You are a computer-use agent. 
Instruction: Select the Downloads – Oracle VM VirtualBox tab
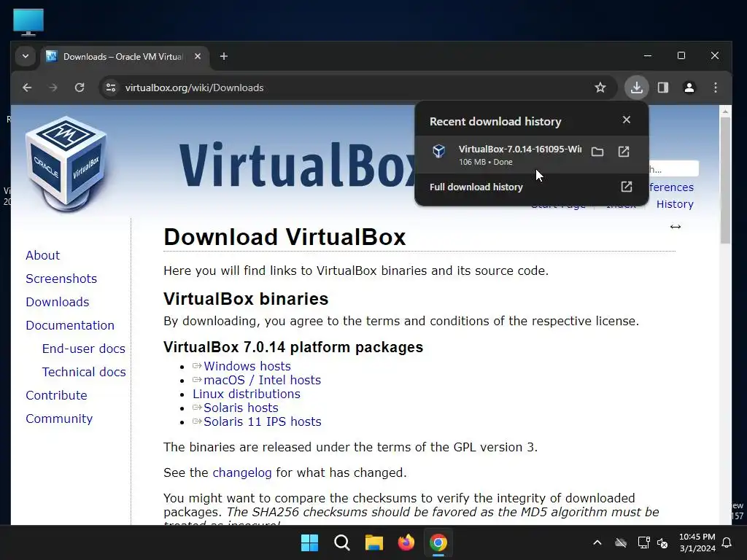click(124, 57)
